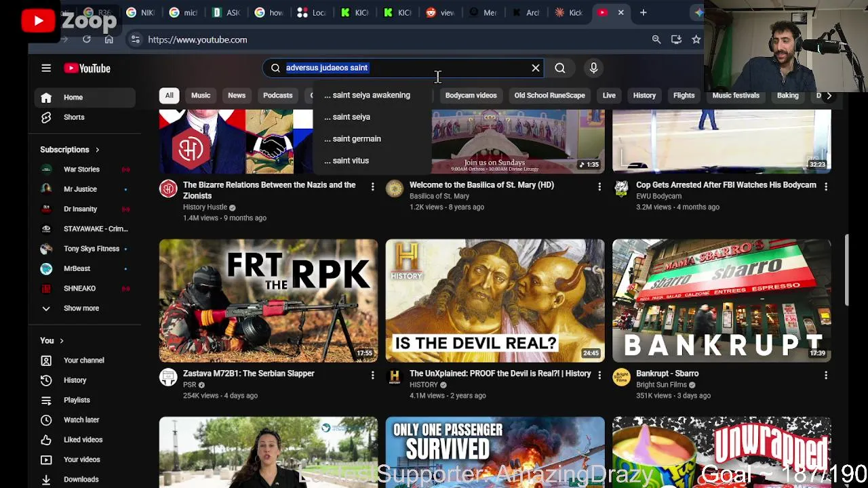The width and height of the screenshot is (868, 488).
Task: Close the active YouTube browser tab
Action: [x=620, y=12]
